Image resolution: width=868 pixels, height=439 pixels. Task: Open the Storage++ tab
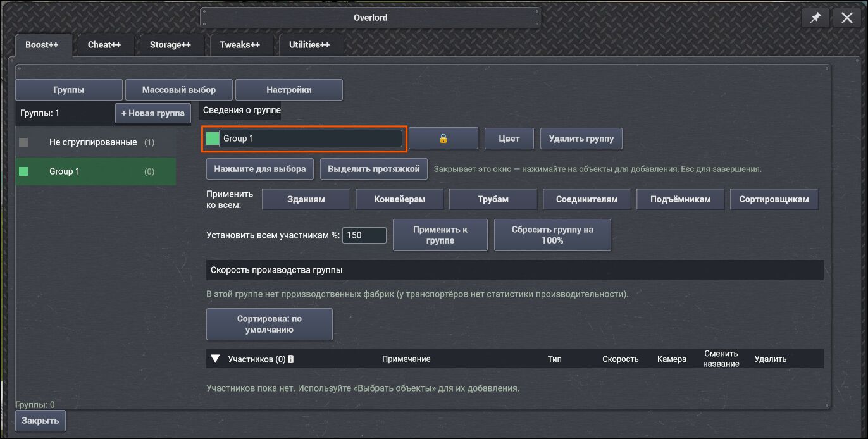pyautogui.click(x=170, y=45)
